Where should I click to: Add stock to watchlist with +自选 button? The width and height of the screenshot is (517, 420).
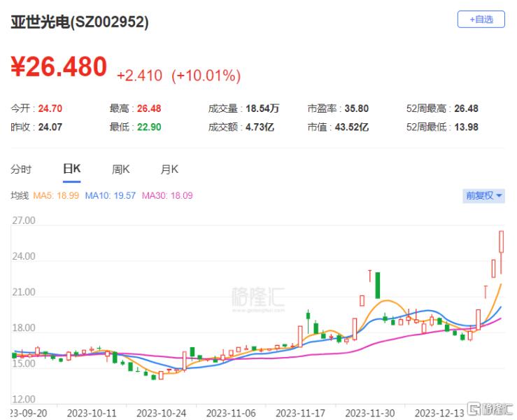click(x=481, y=20)
